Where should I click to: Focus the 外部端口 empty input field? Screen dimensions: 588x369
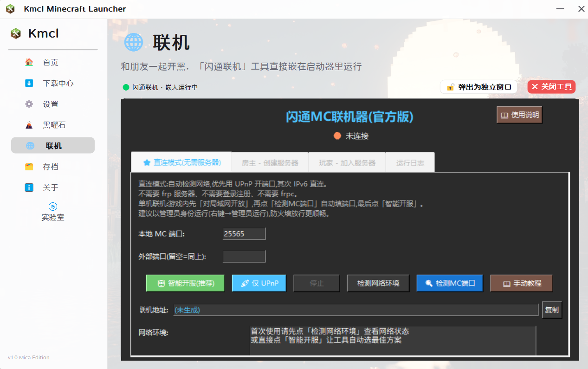[244, 256]
